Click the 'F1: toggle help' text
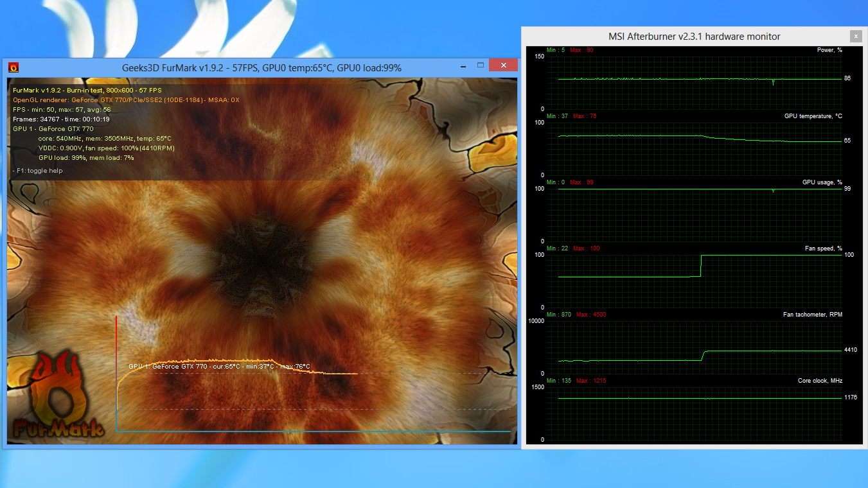 point(37,171)
